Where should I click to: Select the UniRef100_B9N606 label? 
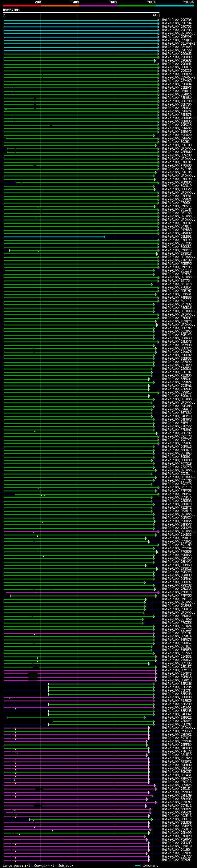(x=177, y=128)
